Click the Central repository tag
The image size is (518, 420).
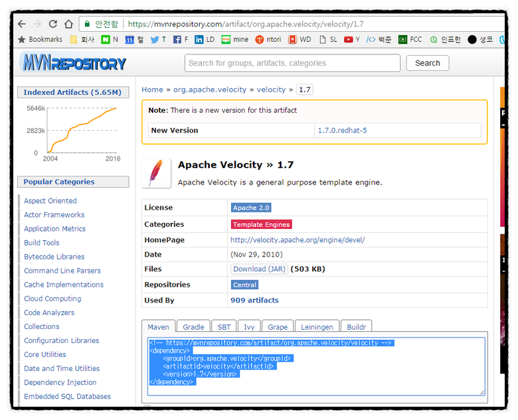pos(244,285)
